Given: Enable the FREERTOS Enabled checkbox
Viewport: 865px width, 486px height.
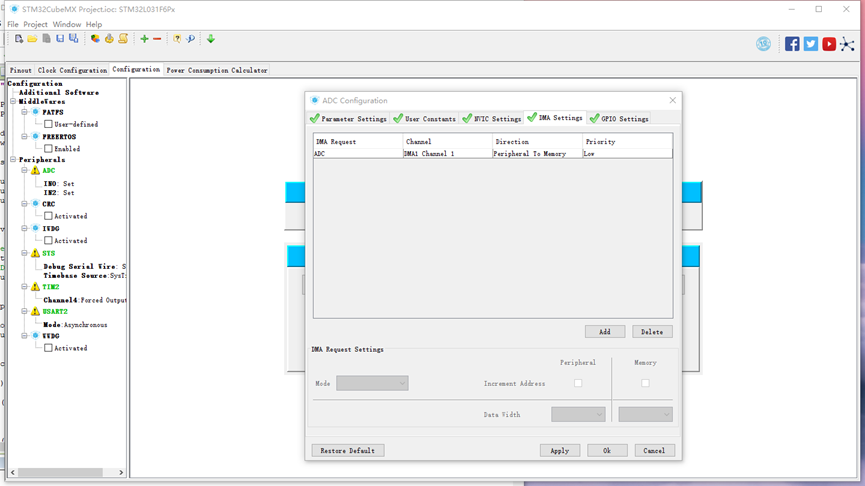Looking at the screenshot, I should tap(49, 148).
